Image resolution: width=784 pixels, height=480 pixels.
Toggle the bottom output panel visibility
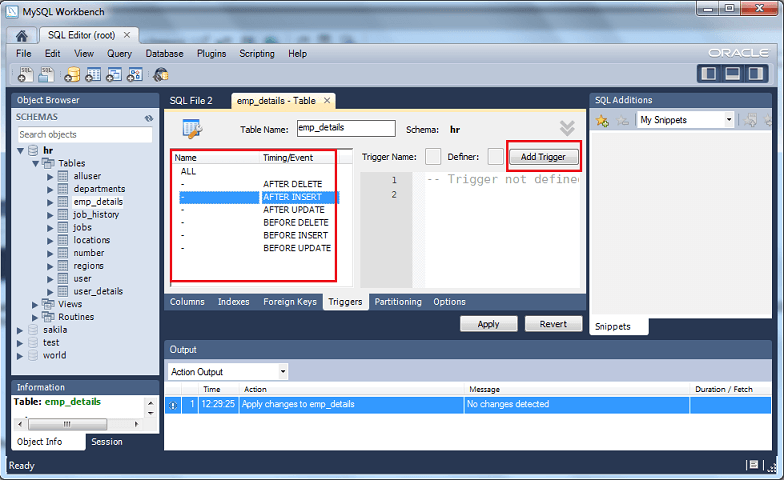click(x=732, y=74)
